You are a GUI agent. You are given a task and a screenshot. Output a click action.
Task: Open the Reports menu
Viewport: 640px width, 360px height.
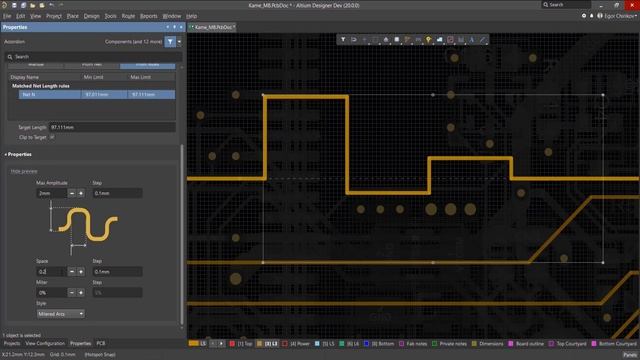(149, 16)
